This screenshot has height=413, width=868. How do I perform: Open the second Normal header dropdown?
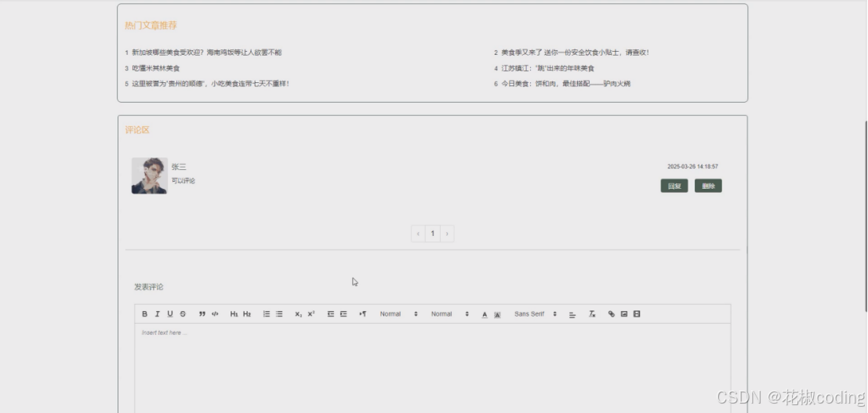450,314
